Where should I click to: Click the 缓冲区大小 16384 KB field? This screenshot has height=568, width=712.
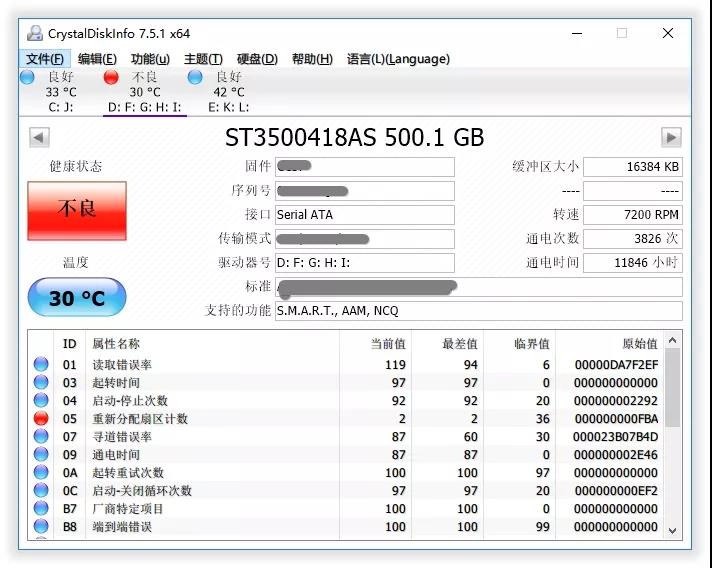coord(633,167)
